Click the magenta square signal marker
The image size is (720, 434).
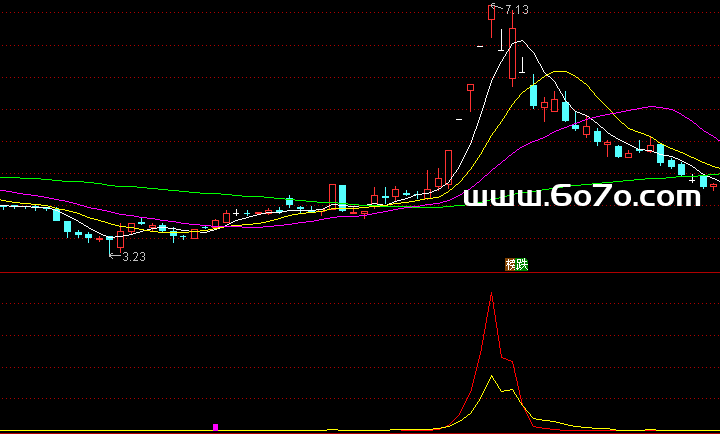click(215, 427)
